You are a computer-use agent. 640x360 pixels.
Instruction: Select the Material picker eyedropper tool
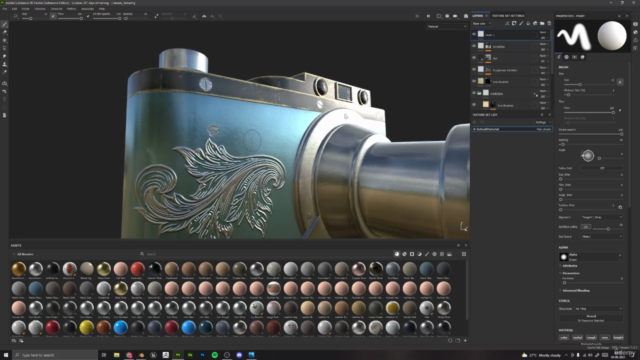point(4,72)
